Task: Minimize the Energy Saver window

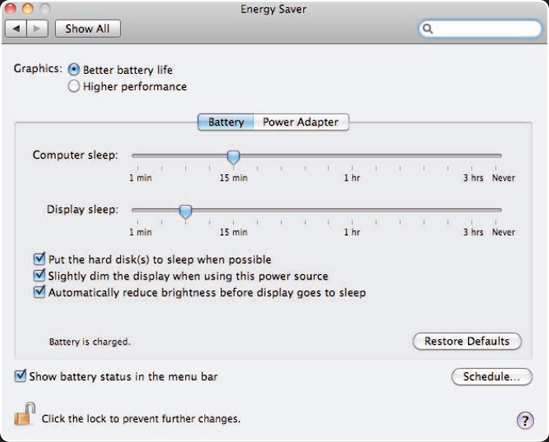Action: 28,8
